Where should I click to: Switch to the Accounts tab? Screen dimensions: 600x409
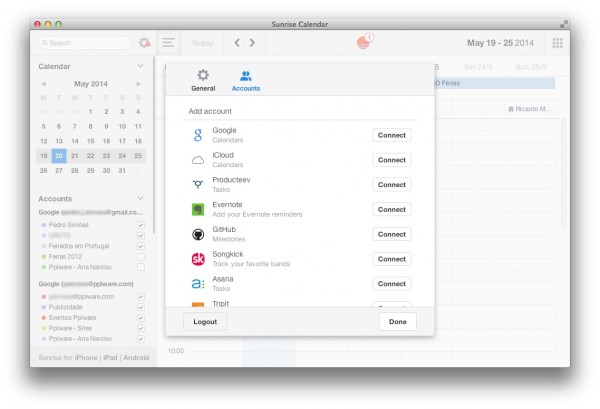pos(246,80)
